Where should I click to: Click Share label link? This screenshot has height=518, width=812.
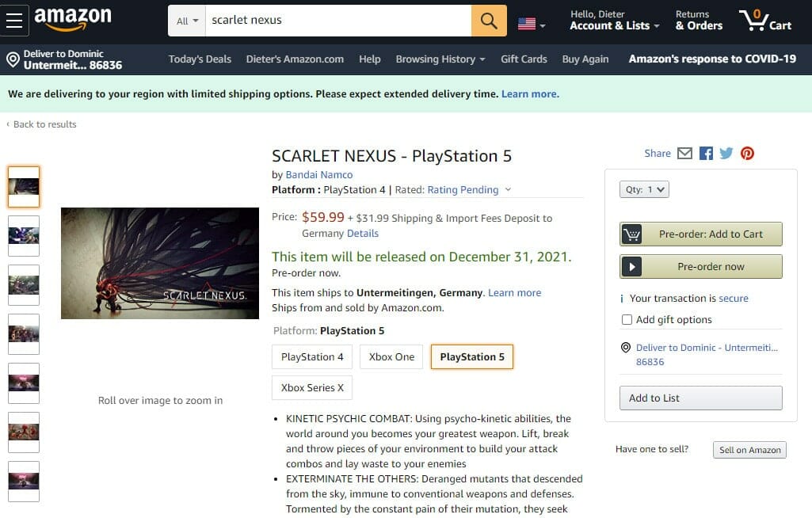point(658,154)
